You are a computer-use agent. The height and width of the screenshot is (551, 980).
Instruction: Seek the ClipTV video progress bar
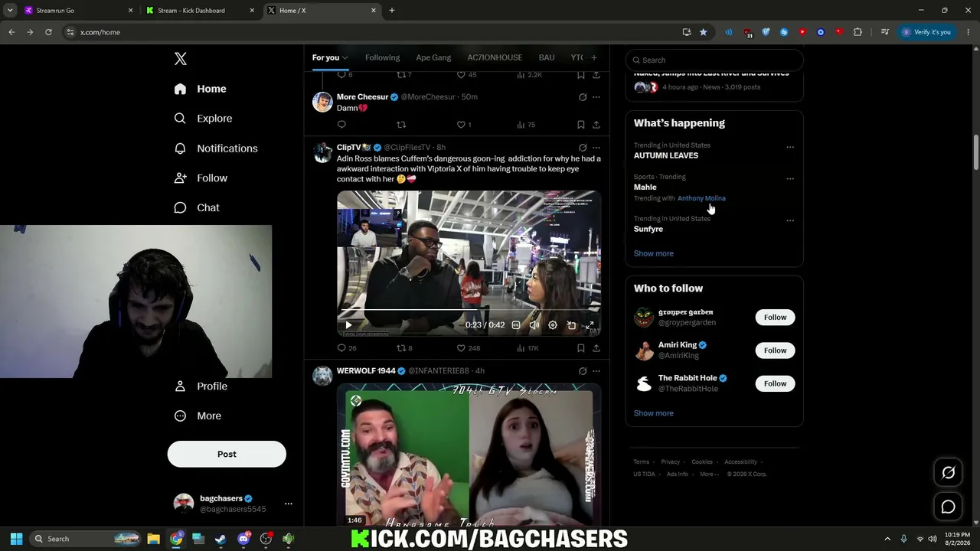pos(469,311)
